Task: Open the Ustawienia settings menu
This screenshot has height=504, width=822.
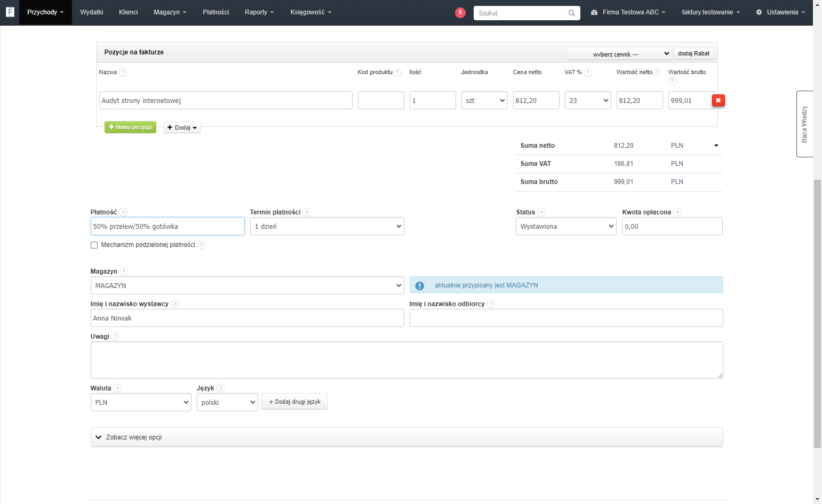Action: point(780,12)
